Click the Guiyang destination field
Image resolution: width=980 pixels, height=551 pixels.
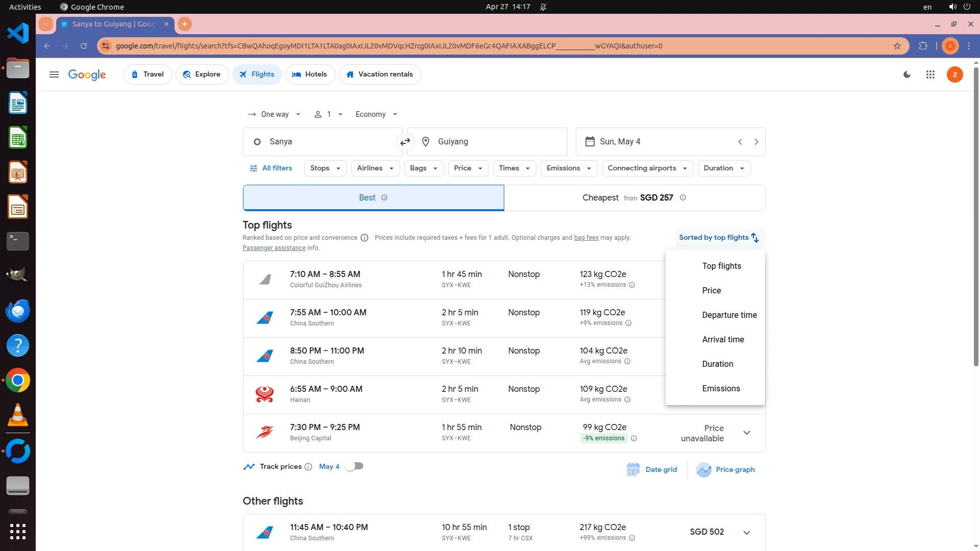[x=487, y=142]
